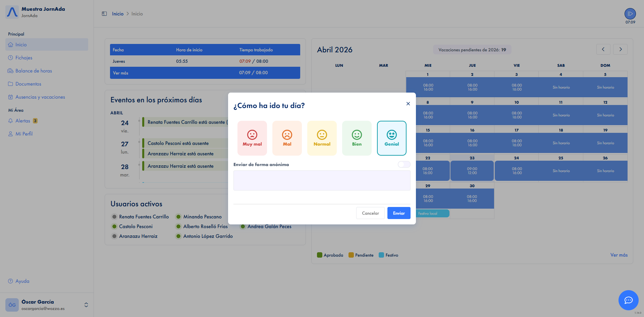
Task: Open Inicio from the sidebar menu
Action: point(21,44)
